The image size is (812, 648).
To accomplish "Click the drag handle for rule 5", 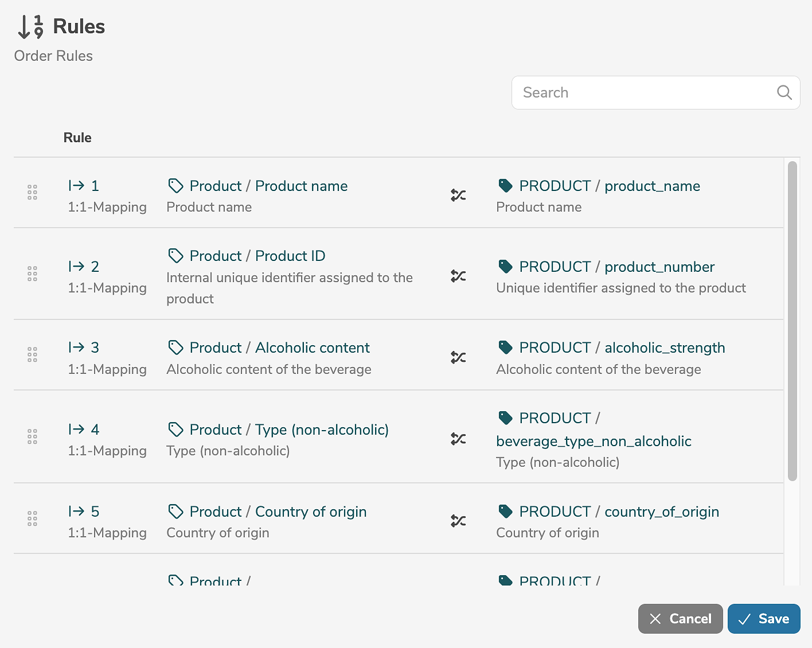I will (32, 518).
